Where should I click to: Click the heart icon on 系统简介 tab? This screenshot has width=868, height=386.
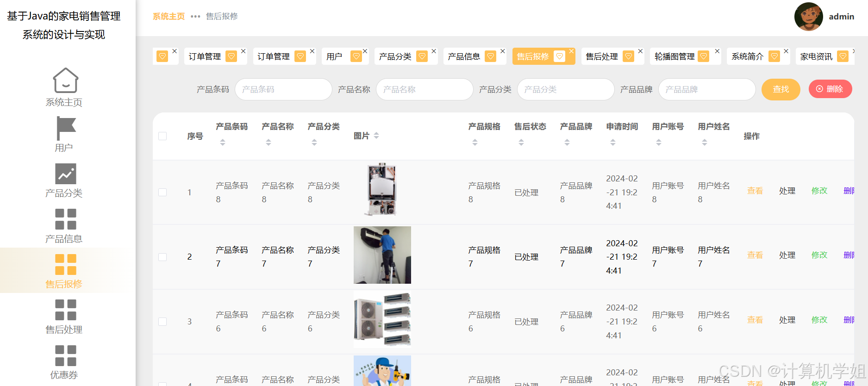pyautogui.click(x=774, y=56)
